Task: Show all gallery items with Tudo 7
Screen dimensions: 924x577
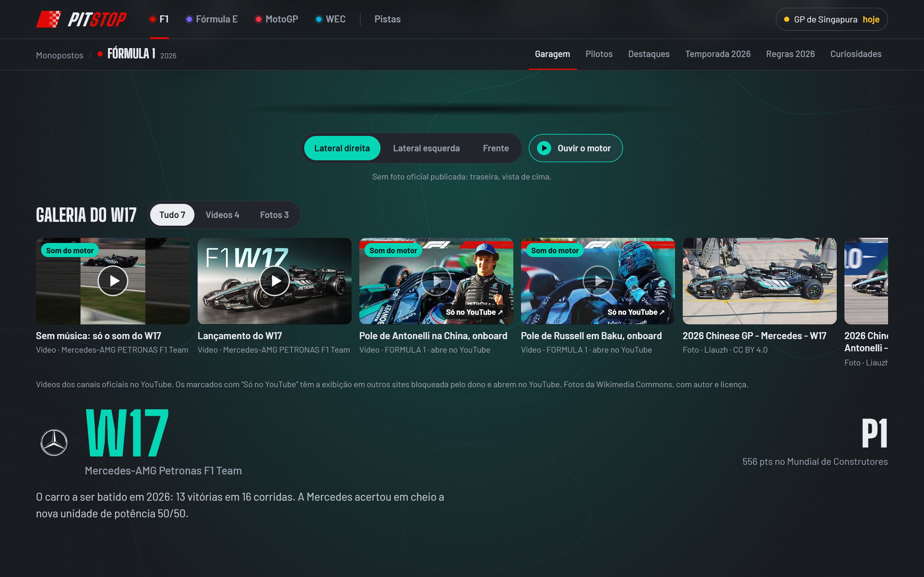Action: 172,215
